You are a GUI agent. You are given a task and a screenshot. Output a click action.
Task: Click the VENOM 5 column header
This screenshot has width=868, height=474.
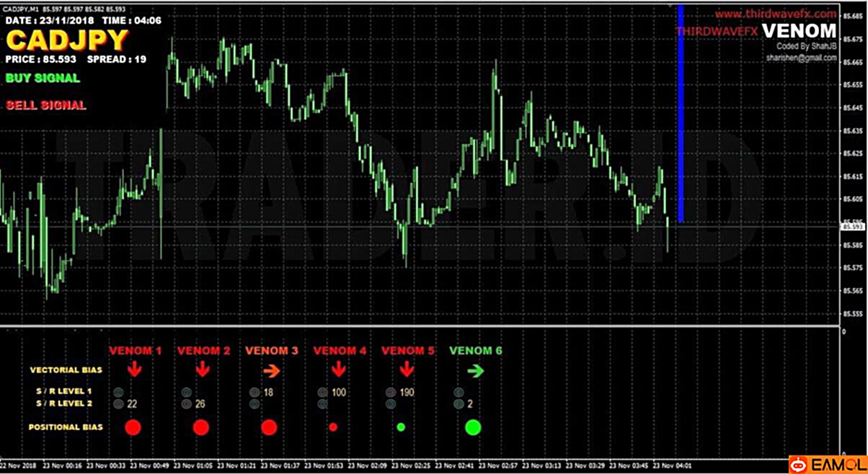pos(407,351)
